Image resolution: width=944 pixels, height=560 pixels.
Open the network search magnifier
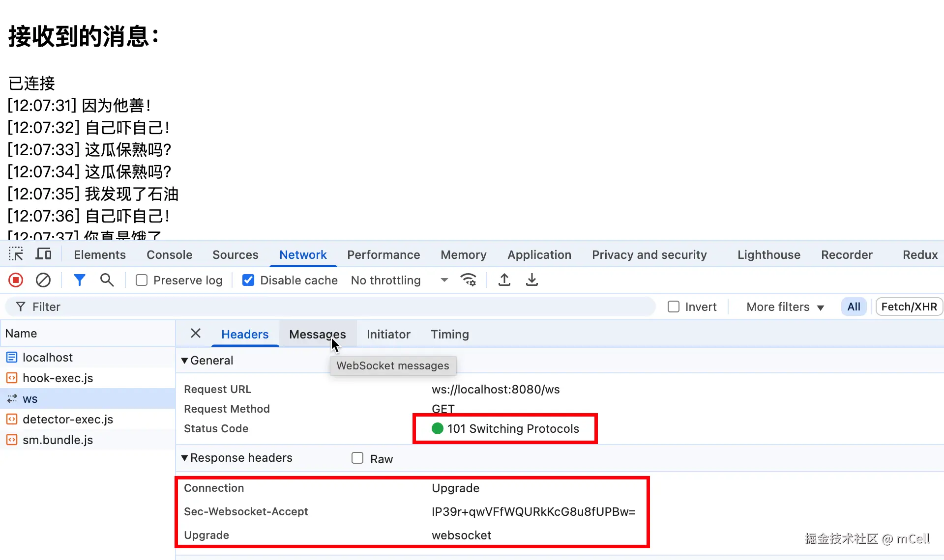coord(107,280)
